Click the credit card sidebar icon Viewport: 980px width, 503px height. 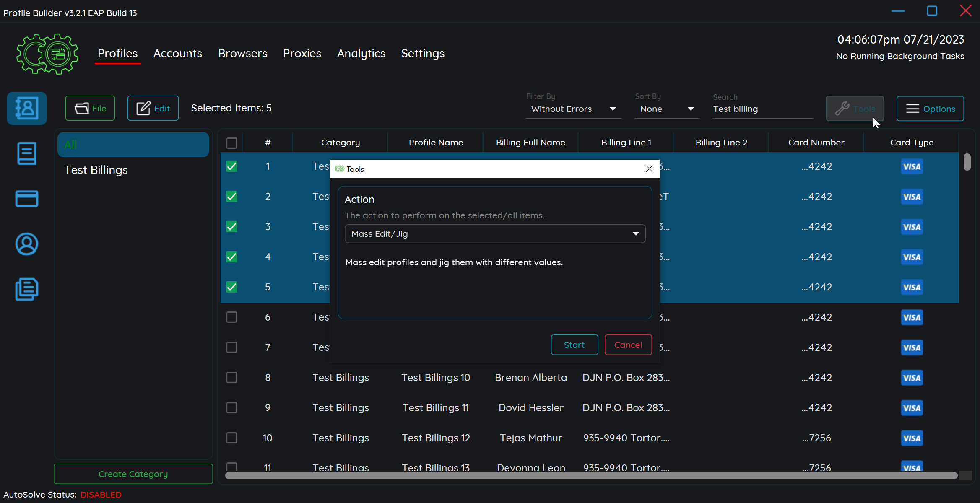pyautogui.click(x=26, y=199)
